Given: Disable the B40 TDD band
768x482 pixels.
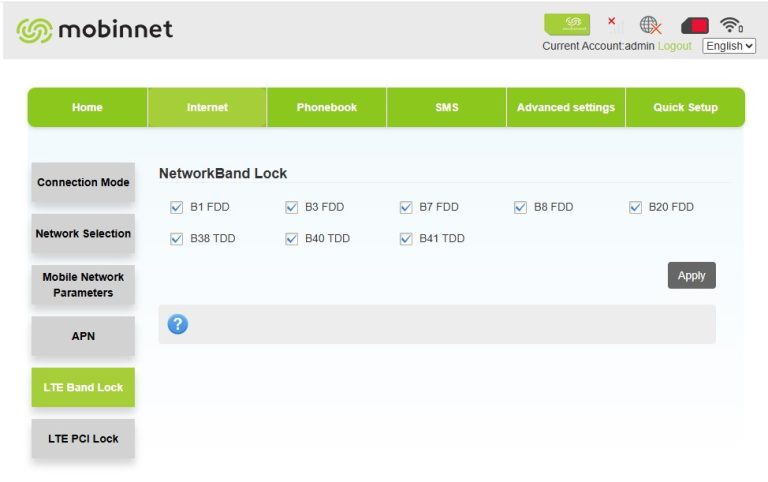Looking at the screenshot, I should 292,239.
